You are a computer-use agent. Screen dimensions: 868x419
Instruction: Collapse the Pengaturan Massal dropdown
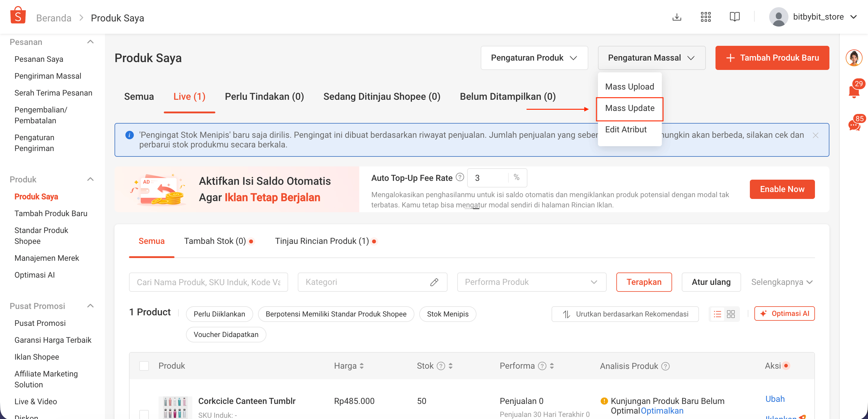pos(651,58)
